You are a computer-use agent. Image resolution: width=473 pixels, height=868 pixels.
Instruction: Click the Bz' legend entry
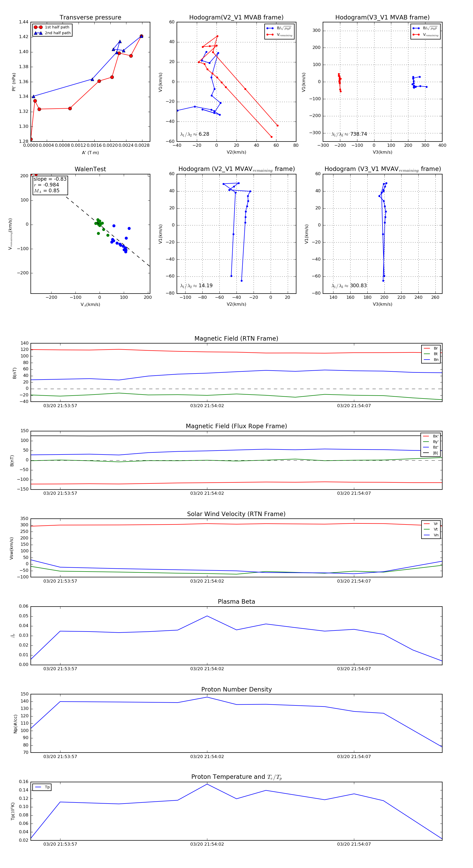[x=431, y=447]
